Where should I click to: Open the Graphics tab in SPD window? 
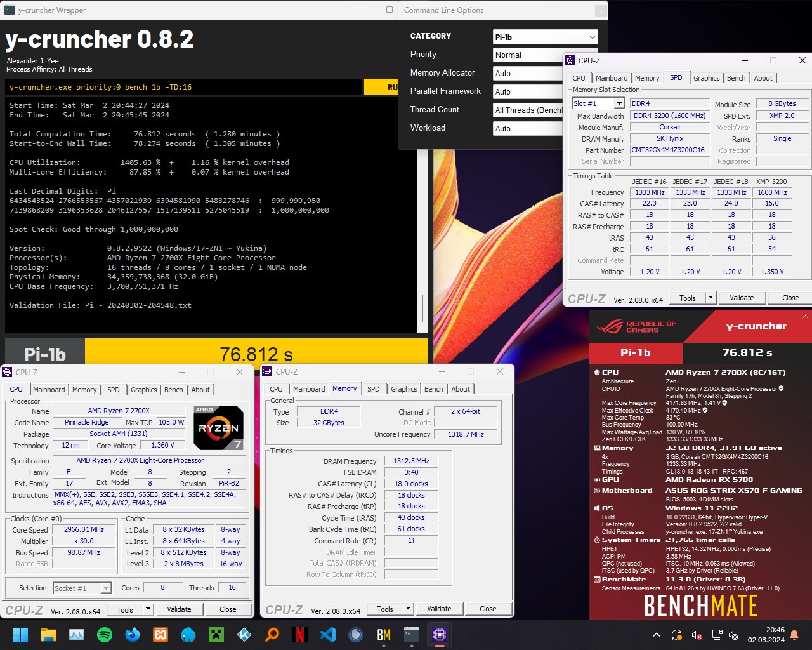706,78
